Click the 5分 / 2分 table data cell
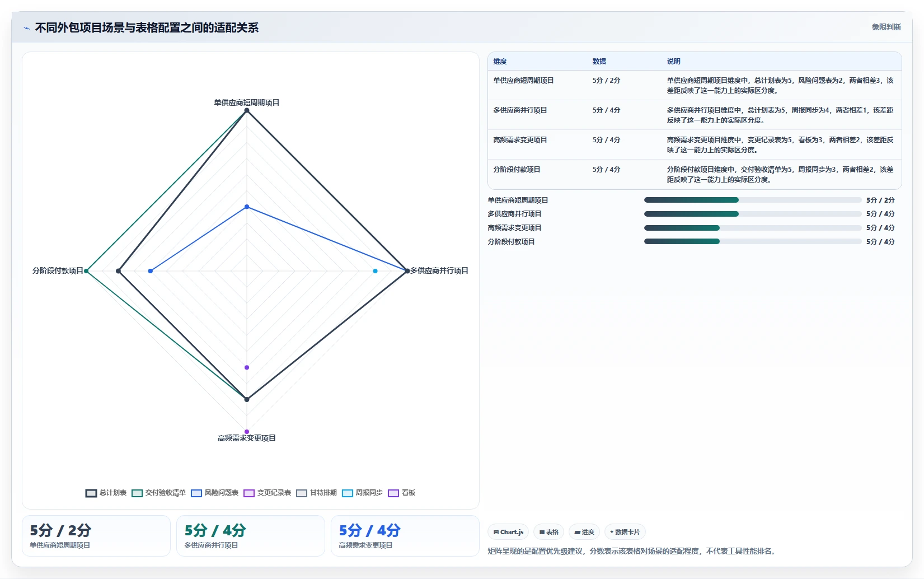Image resolution: width=924 pixels, height=579 pixels. click(x=606, y=81)
